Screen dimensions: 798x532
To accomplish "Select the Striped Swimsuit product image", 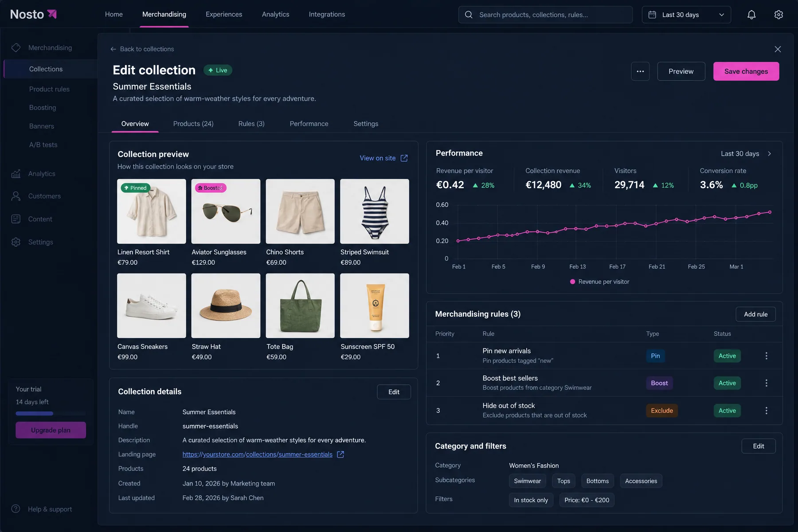I will 375,211.
